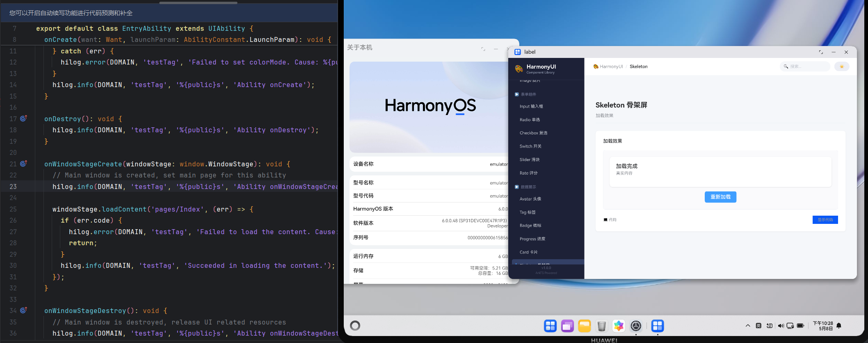Image resolution: width=868 pixels, height=343 pixels.
Task: Open the purple multi-window app in the dock
Action: click(568, 326)
